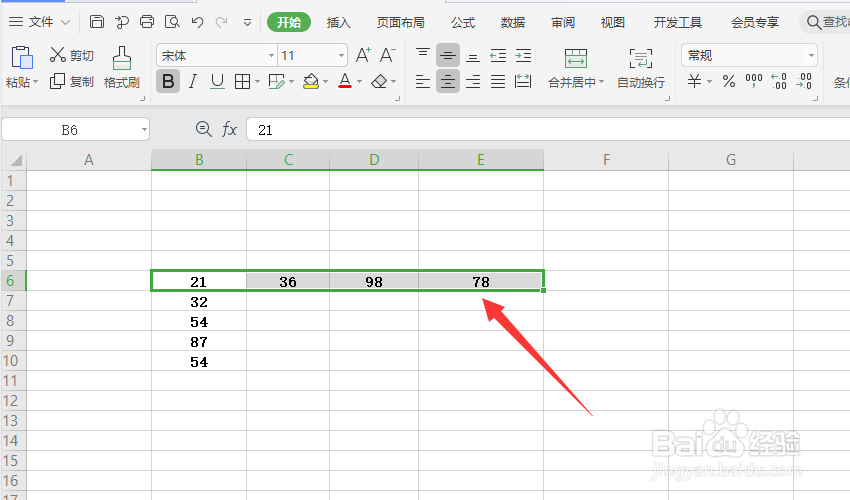Decrease indent icon
The height and width of the screenshot is (500, 850).
[498, 55]
